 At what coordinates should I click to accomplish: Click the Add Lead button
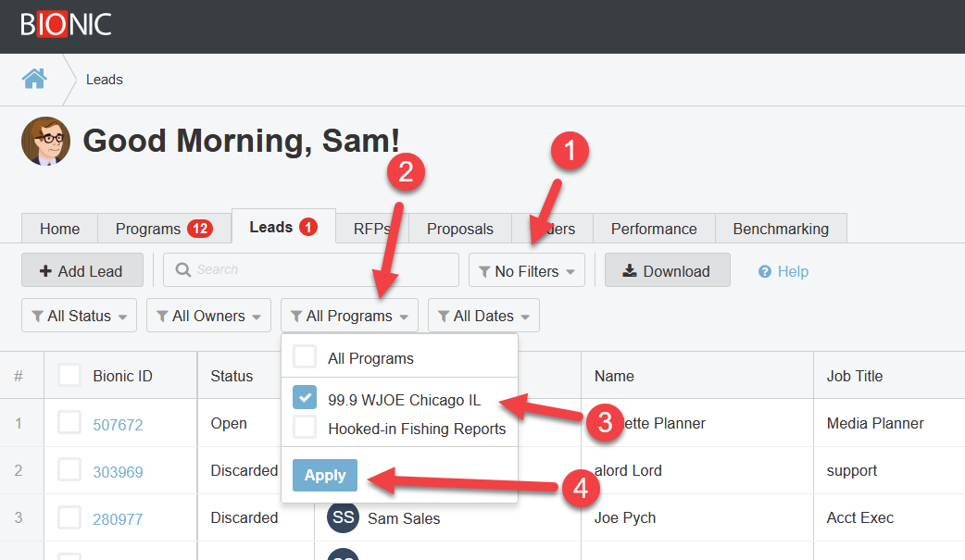(x=81, y=271)
